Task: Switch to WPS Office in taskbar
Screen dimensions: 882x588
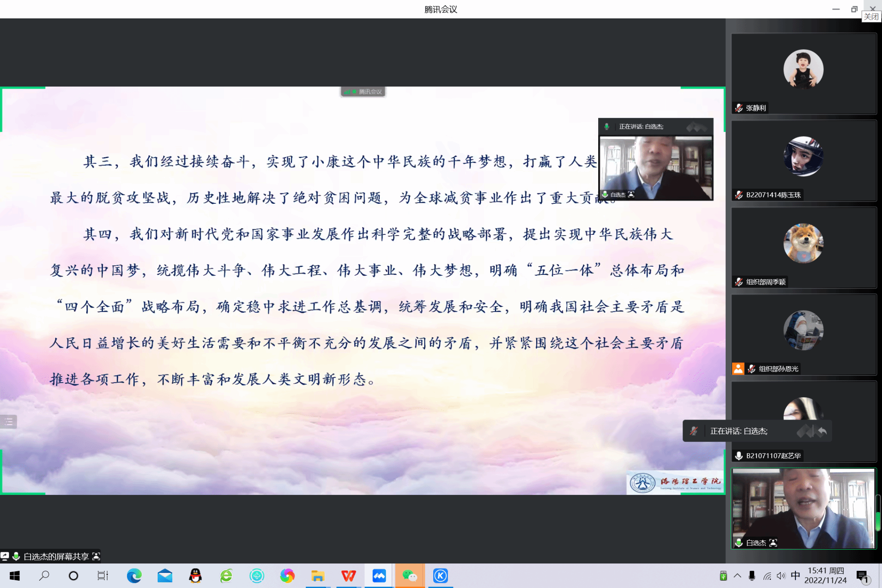Action: coord(348,576)
